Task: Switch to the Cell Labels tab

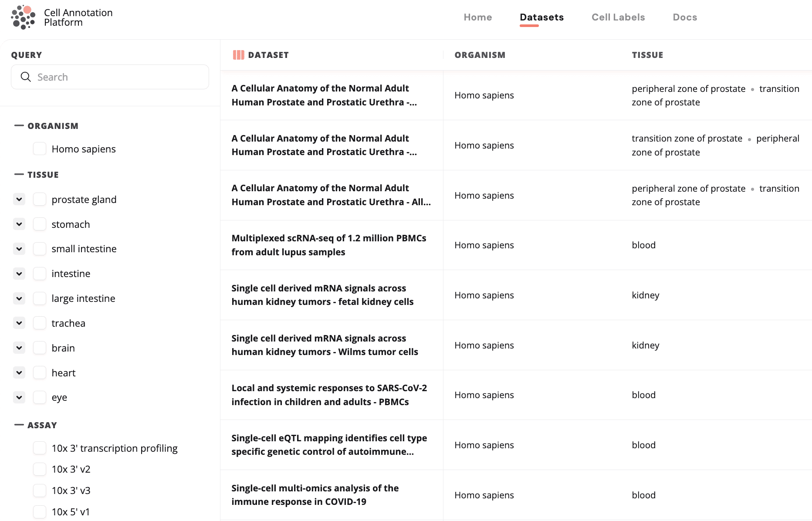Action: coord(618,17)
